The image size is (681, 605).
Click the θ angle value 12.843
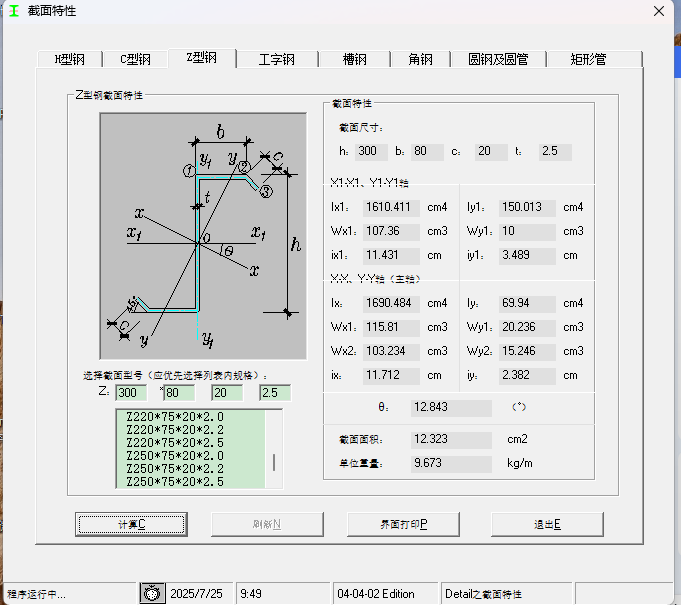451,407
